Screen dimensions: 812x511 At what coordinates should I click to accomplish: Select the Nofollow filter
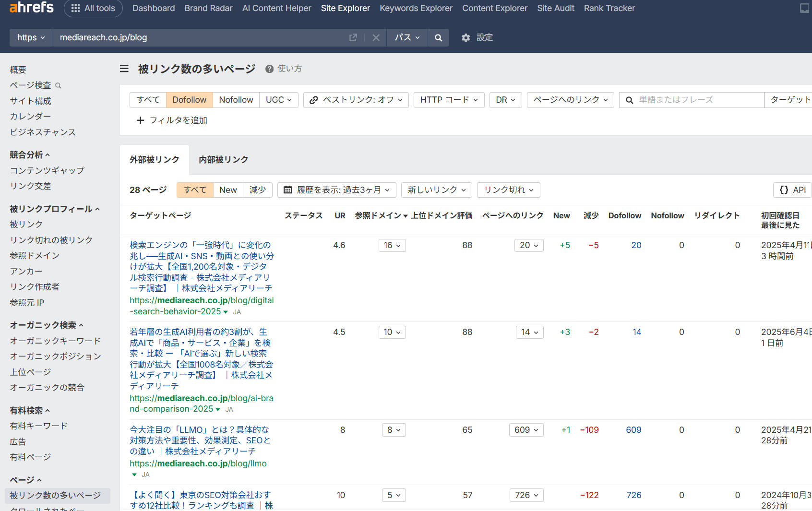tap(236, 100)
